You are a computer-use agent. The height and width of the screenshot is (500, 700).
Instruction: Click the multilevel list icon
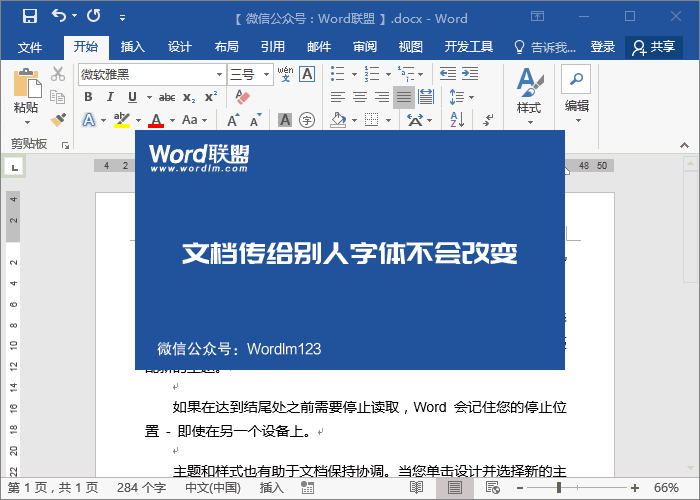tap(406, 74)
